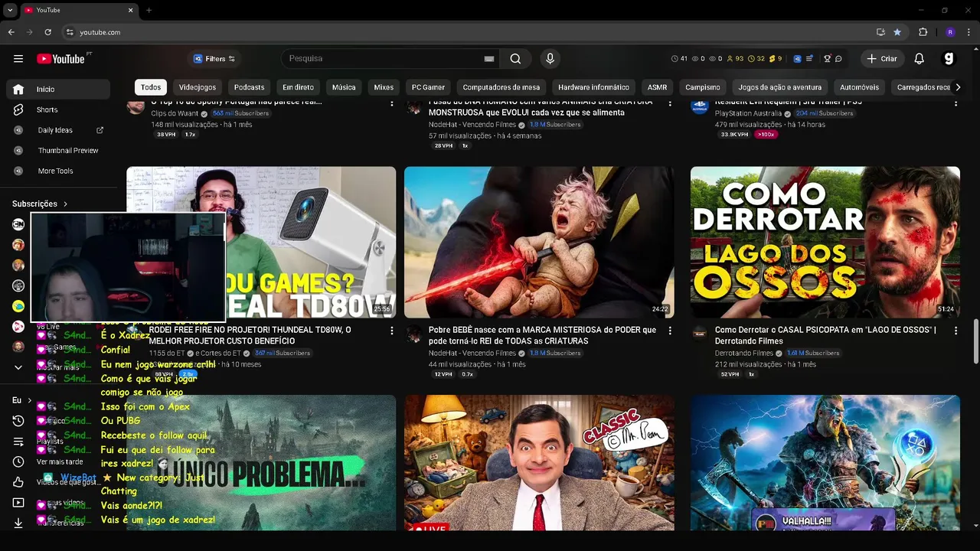The height and width of the screenshot is (551, 980).
Task: Click the browser address bar youtube.com
Action: (100, 32)
